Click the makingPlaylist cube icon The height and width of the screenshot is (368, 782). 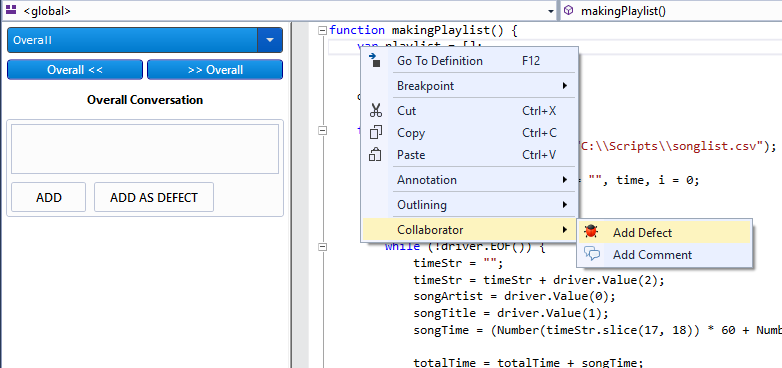(x=568, y=10)
